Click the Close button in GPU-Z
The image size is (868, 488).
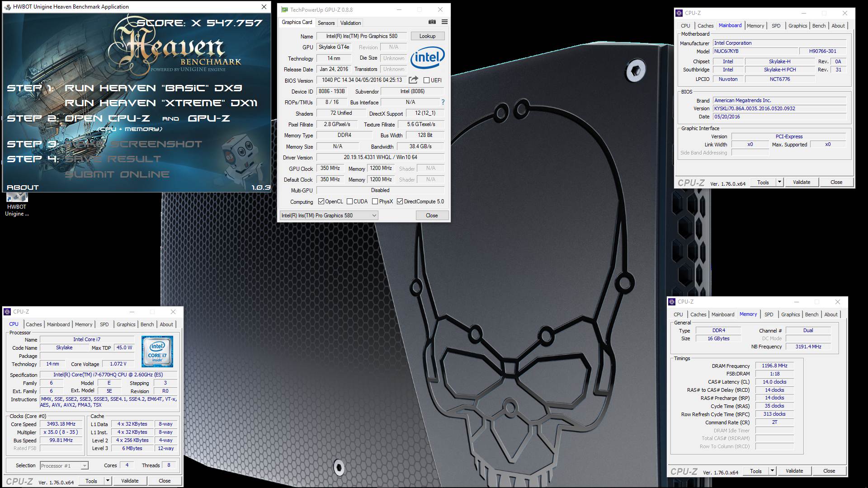[x=432, y=216]
